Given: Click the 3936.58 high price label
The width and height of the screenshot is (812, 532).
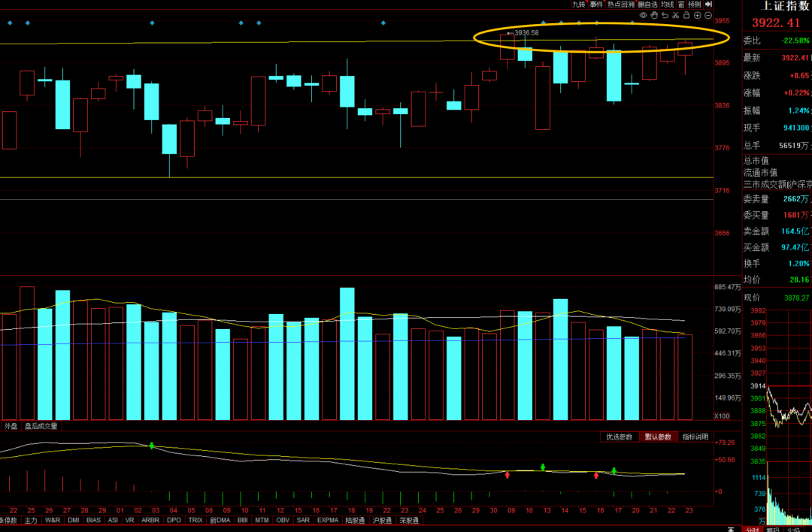Looking at the screenshot, I should (x=526, y=33).
